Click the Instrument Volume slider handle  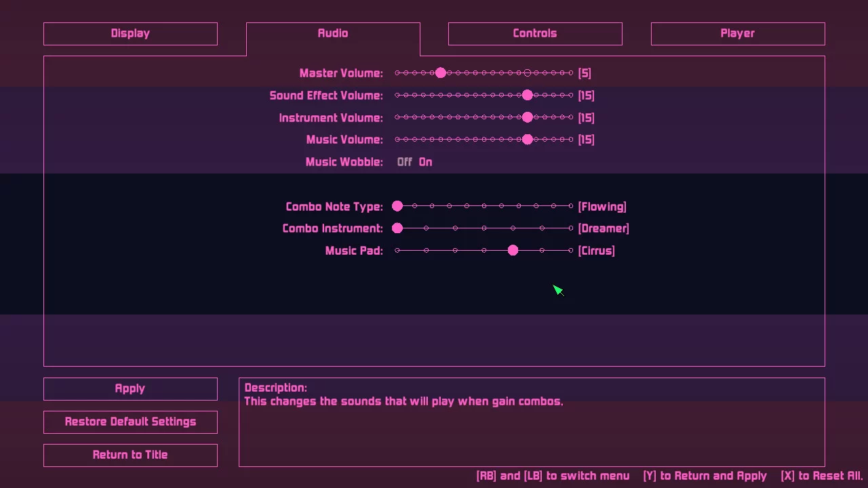[528, 117]
